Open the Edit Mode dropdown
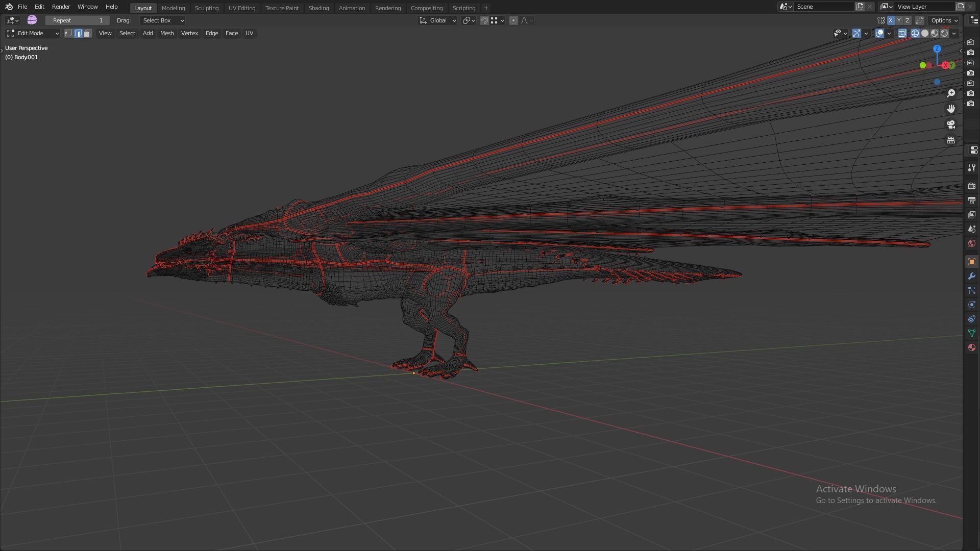This screenshot has height=551, width=980. click(x=33, y=33)
